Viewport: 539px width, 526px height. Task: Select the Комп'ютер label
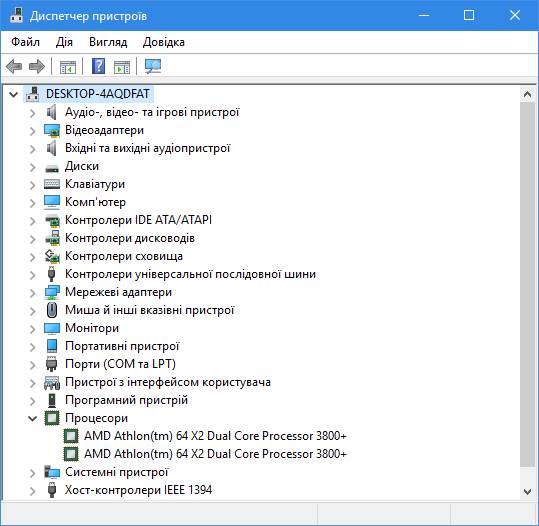pos(96,202)
